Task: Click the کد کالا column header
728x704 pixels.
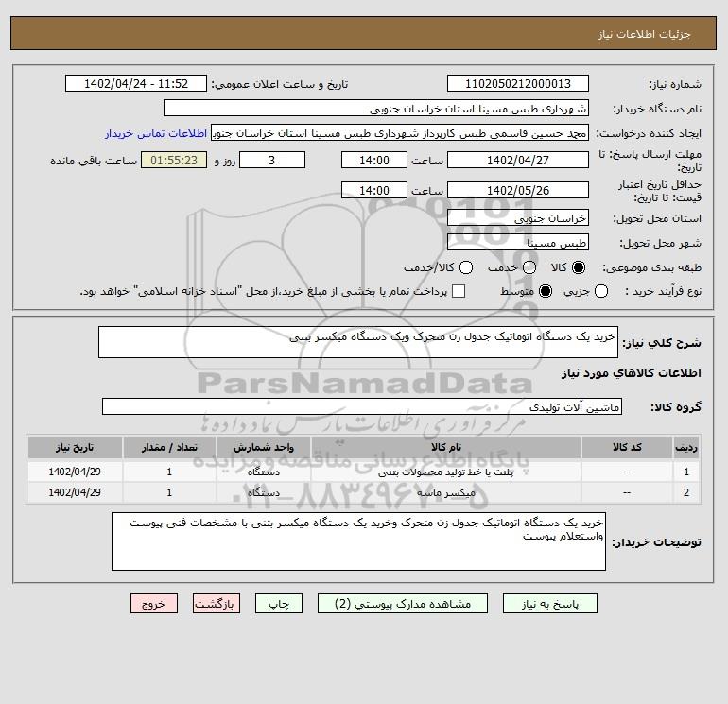Action: pos(627,447)
